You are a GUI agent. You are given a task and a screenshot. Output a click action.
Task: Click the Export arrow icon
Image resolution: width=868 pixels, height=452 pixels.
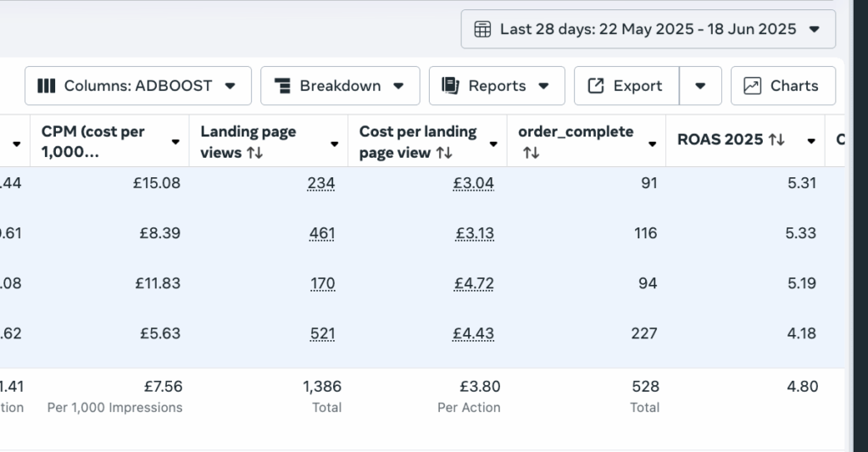coord(596,86)
